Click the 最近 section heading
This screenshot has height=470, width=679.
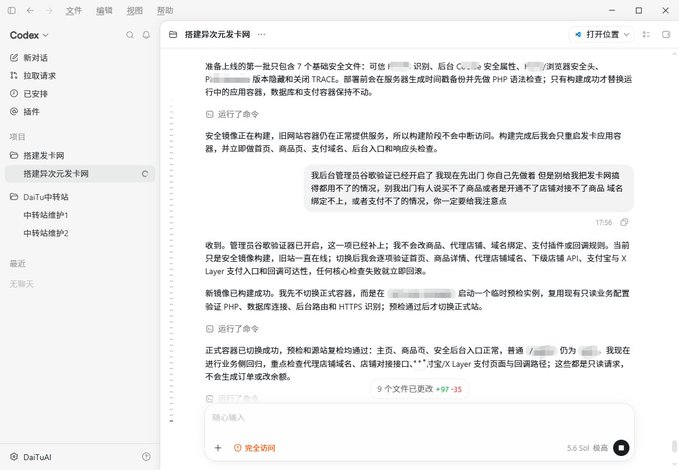[x=17, y=263]
